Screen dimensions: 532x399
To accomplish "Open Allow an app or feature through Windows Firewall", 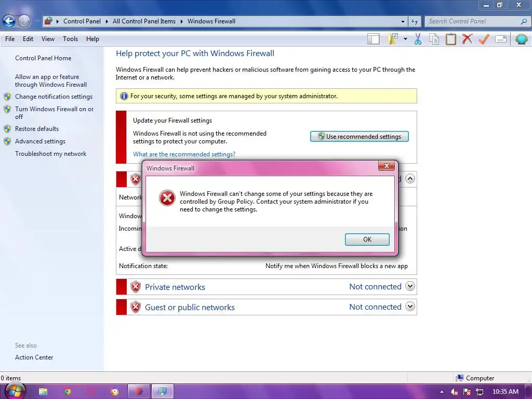I will coord(51,81).
